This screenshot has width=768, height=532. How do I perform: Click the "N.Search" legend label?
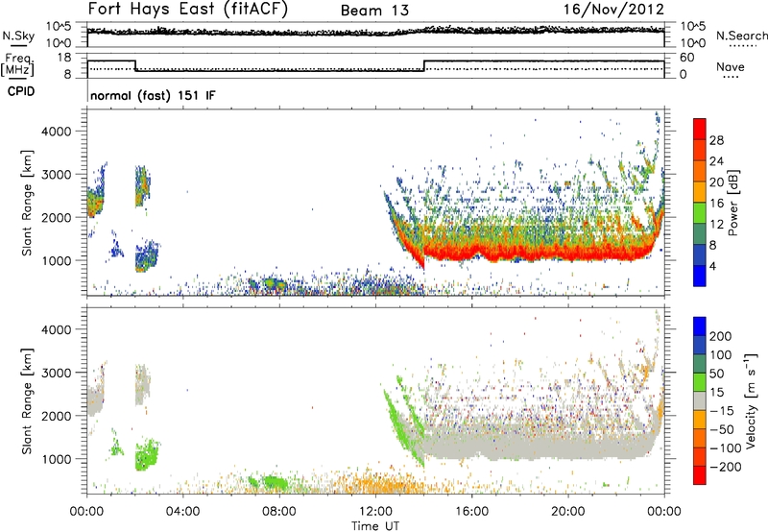[x=741, y=36]
